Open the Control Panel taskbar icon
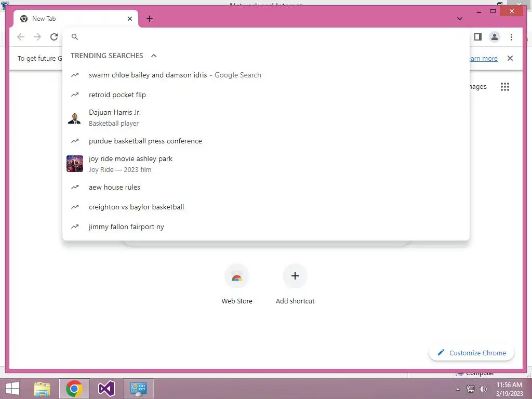This screenshot has height=399, width=532. pyautogui.click(x=138, y=389)
